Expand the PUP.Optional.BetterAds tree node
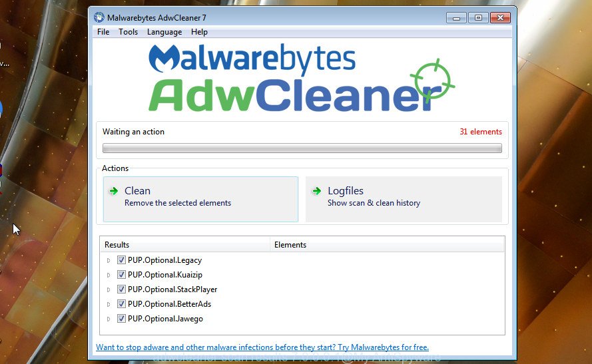 click(109, 304)
